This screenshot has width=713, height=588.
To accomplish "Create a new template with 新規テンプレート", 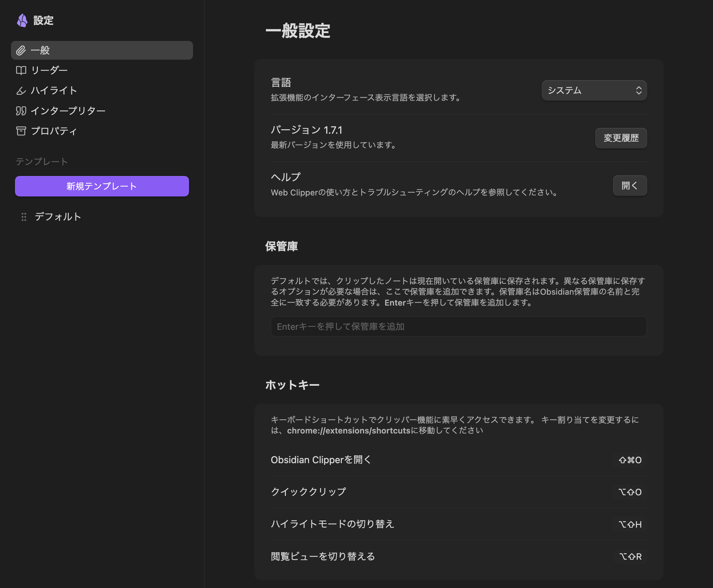I will pos(102,186).
